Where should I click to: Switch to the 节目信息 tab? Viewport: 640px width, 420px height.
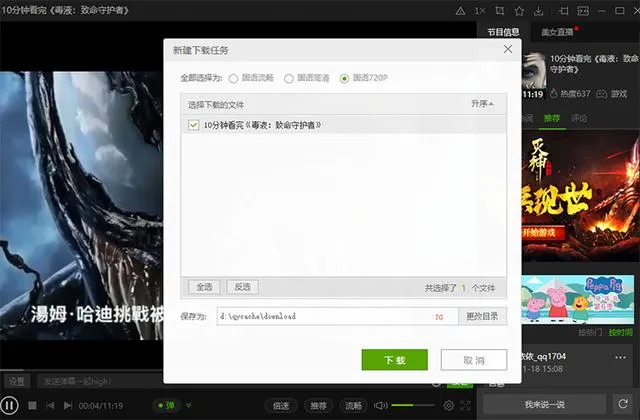coord(503,32)
